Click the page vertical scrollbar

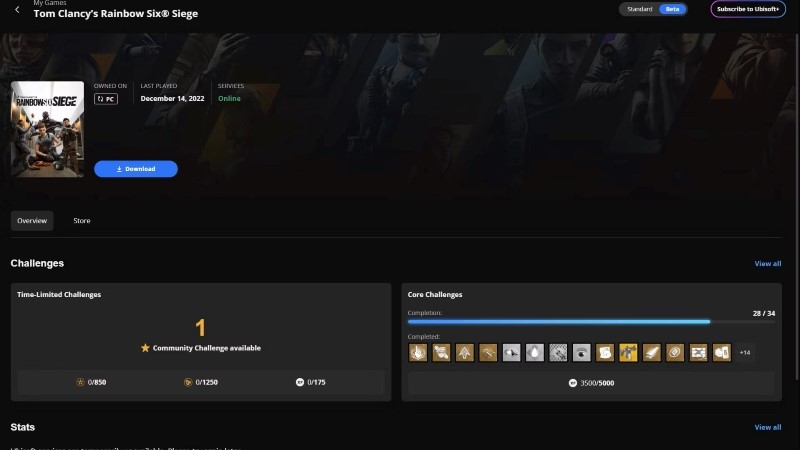[x=797, y=207]
